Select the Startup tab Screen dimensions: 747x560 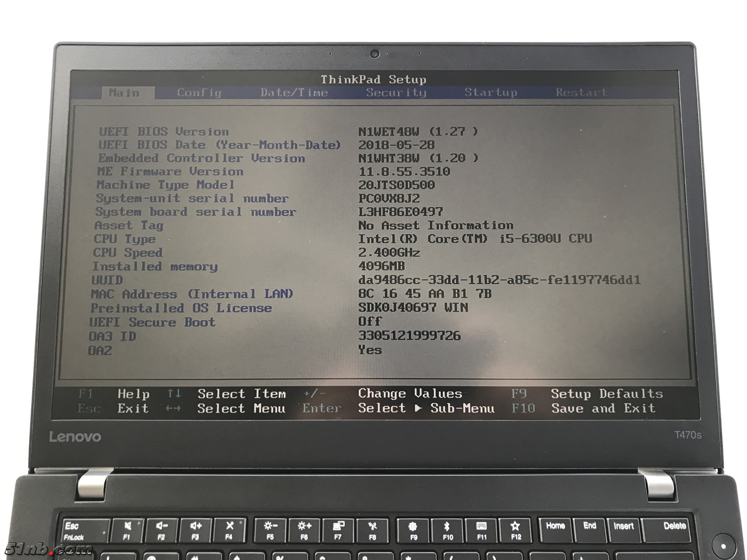point(491,92)
